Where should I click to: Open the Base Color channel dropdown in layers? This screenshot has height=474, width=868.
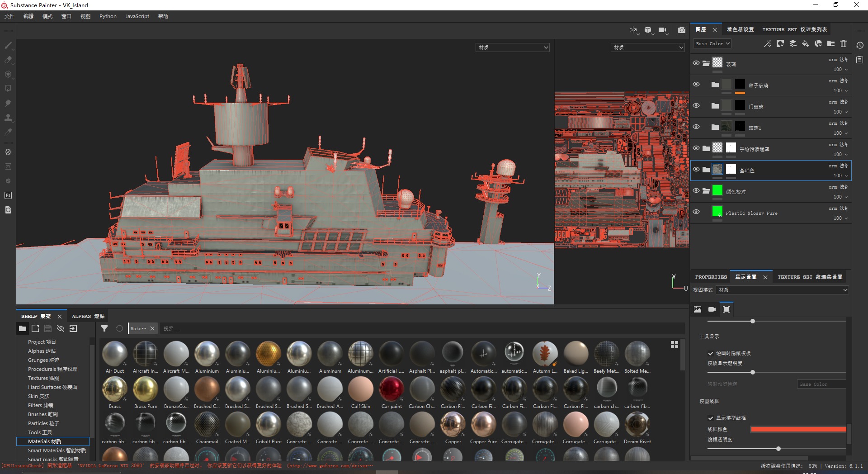[712, 43]
